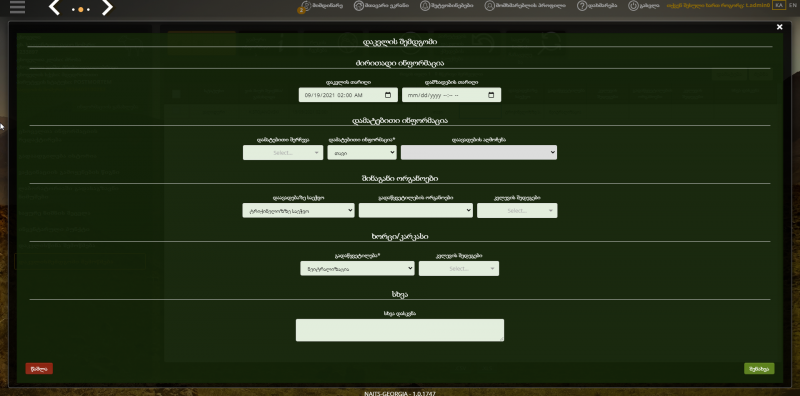The image size is (800, 396).
Task: Open first internal organs section dropdown
Action: click(298, 210)
